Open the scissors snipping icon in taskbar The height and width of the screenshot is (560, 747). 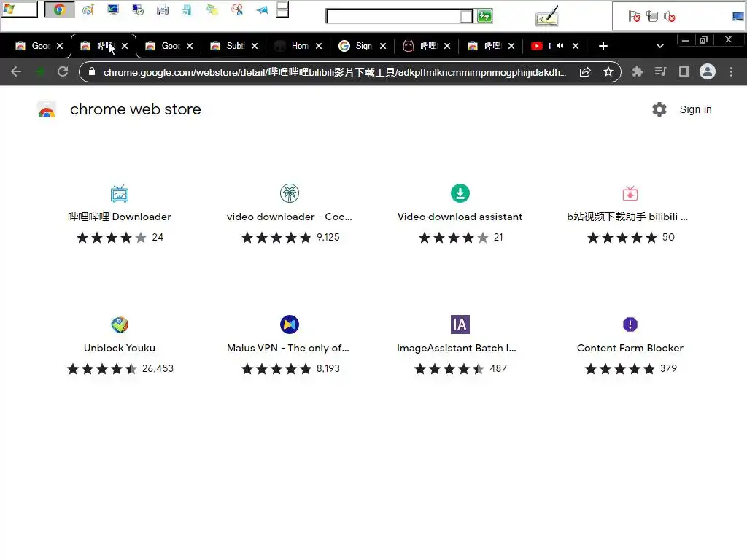pyautogui.click(x=237, y=9)
